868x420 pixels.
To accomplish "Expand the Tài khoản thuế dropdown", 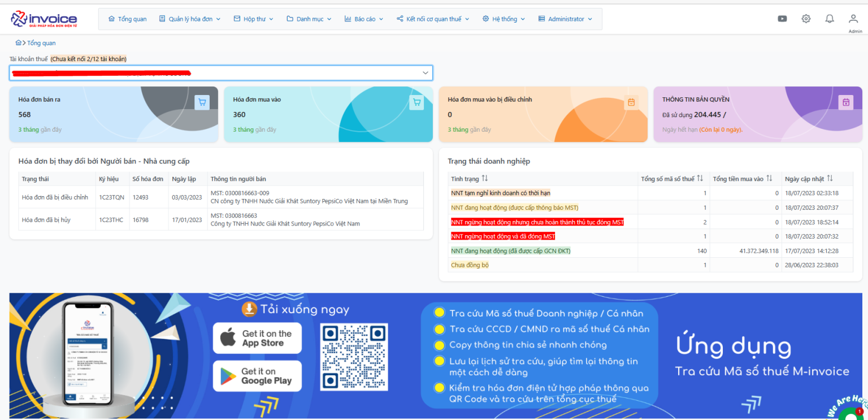I will tap(425, 73).
